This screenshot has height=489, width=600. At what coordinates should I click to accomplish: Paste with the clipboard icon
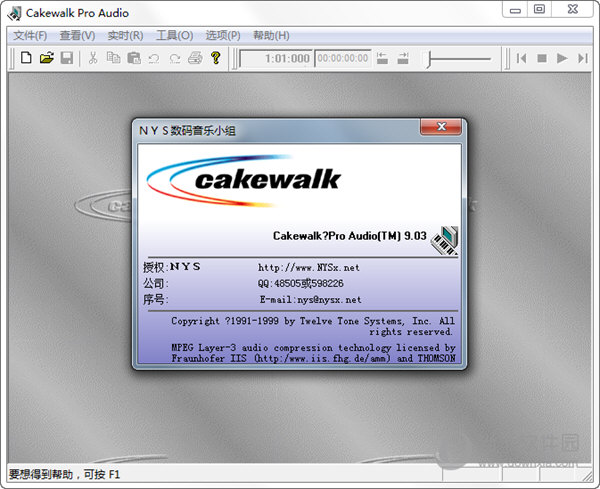[134, 58]
